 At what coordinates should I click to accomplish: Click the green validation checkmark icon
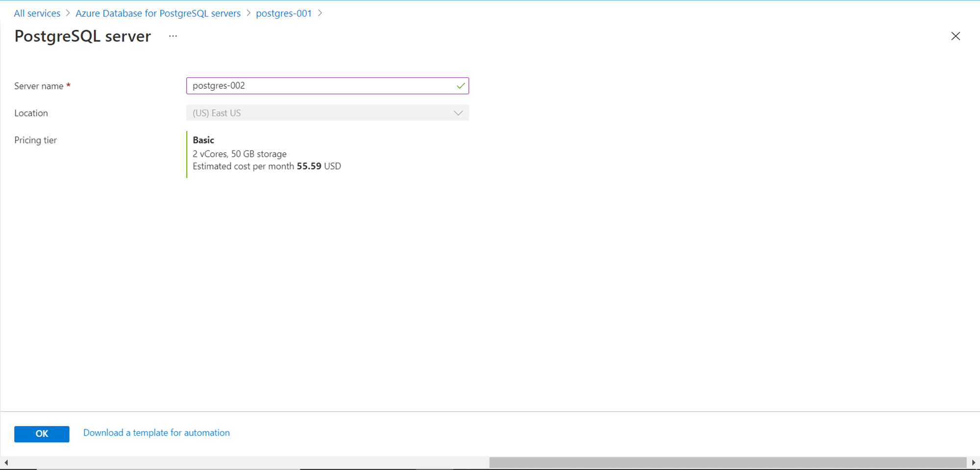click(x=461, y=86)
